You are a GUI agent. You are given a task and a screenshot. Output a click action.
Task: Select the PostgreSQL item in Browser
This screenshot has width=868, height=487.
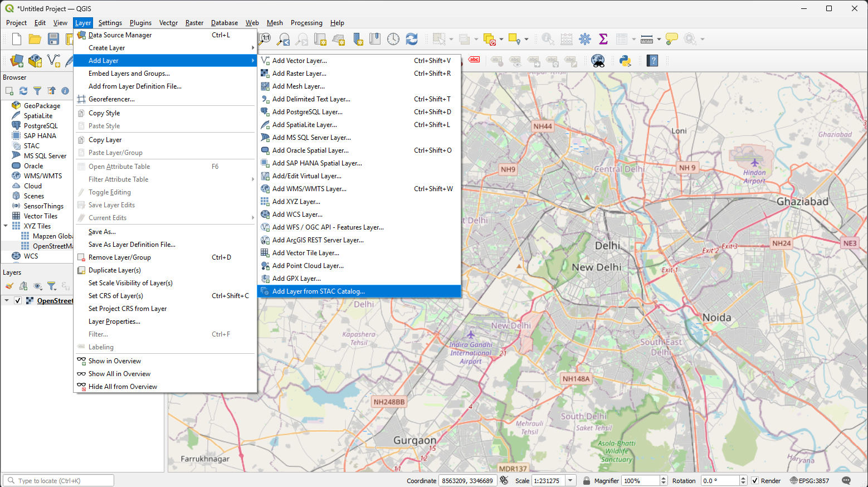tap(41, 126)
